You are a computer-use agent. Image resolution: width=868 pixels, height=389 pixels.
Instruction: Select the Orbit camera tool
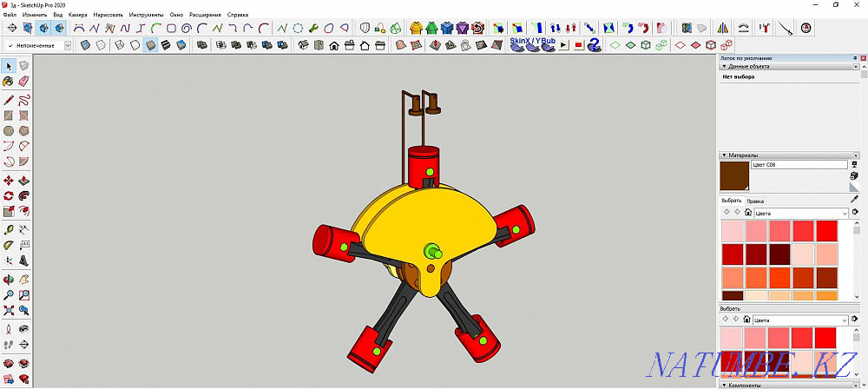coord(9,280)
